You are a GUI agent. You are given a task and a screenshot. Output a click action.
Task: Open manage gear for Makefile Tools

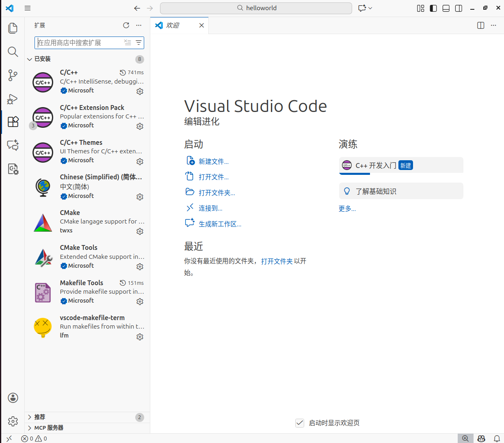[x=140, y=301]
